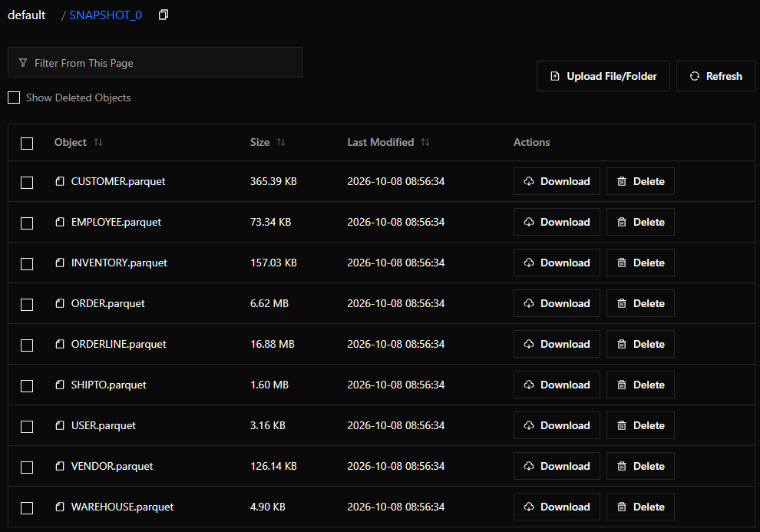
Task: Click the file icon beside SHIPTO.parquet
Action: click(60, 385)
